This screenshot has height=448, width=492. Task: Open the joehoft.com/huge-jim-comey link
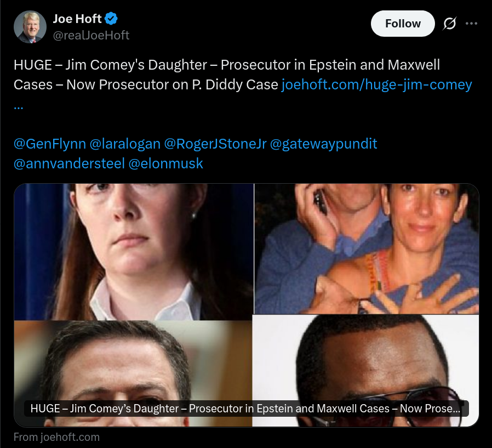click(x=377, y=84)
